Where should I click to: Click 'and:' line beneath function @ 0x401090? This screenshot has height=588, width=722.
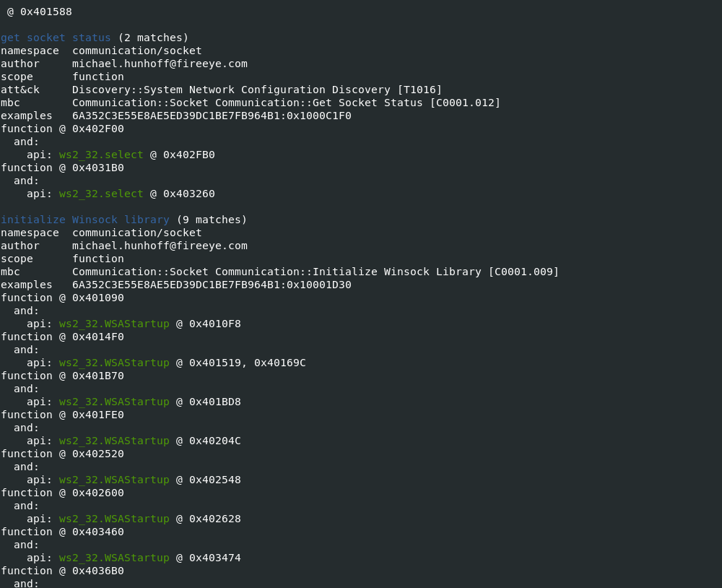click(x=26, y=311)
